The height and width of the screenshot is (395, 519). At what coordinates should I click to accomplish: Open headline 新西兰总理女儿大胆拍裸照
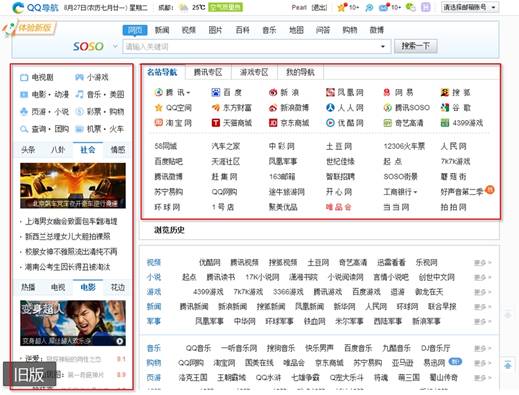pyautogui.click(x=68, y=236)
